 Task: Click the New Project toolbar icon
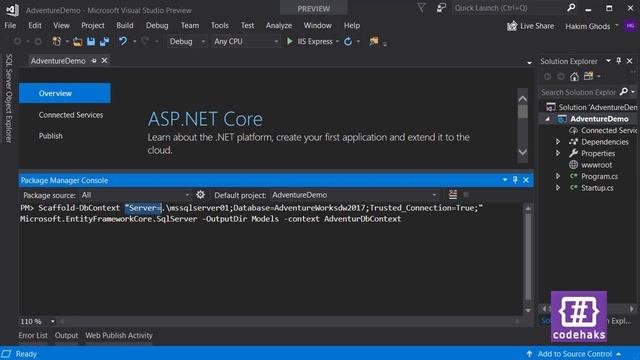[x=56, y=41]
